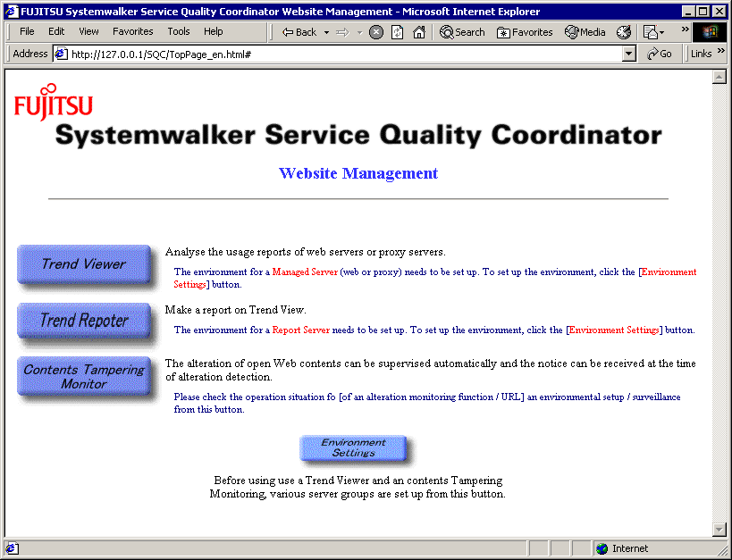Image resolution: width=732 pixels, height=560 pixels.
Task: Click the Edit page toolbar icon
Action: 650,32
